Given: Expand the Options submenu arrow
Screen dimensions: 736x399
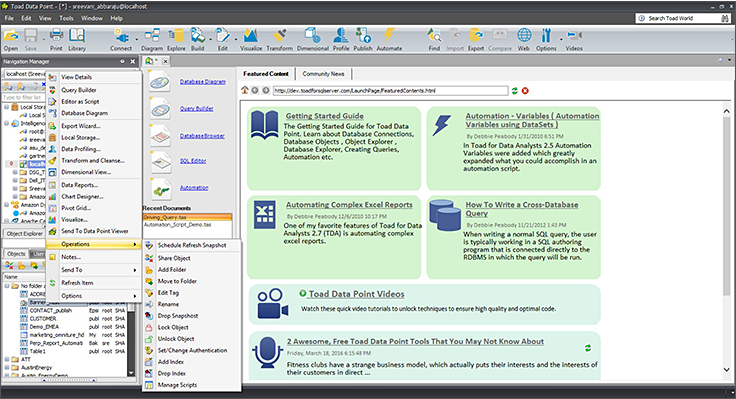Looking at the screenshot, I should click(x=135, y=296).
